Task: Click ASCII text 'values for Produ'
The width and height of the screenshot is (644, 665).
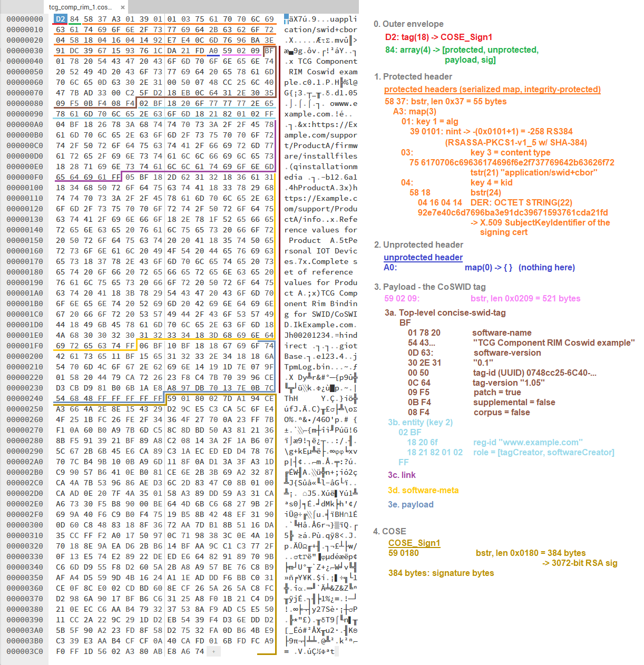Action: (320, 282)
